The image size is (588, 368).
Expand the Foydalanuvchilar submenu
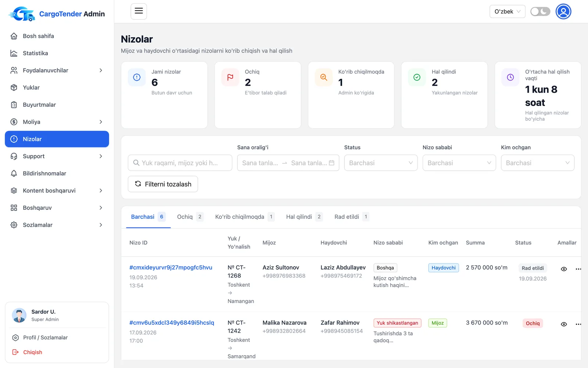point(57,70)
